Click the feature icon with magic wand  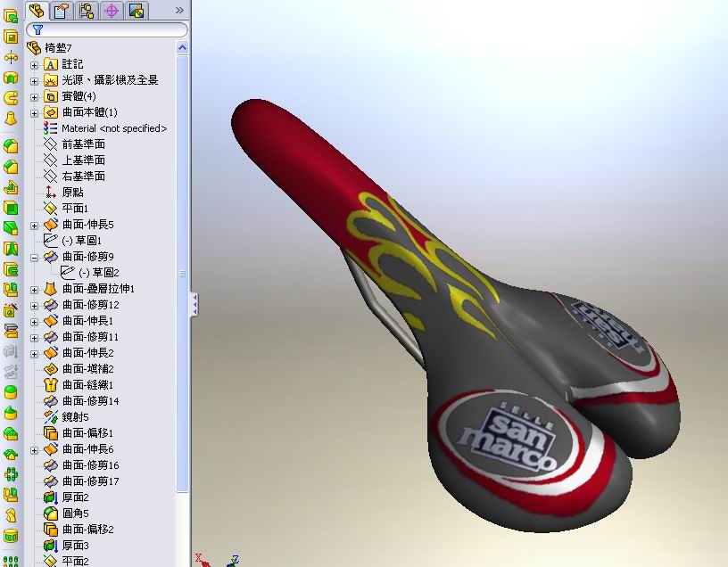11,310
